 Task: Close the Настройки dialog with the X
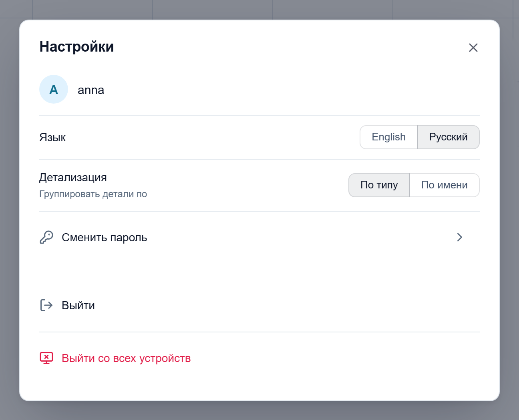click(473, 48)
